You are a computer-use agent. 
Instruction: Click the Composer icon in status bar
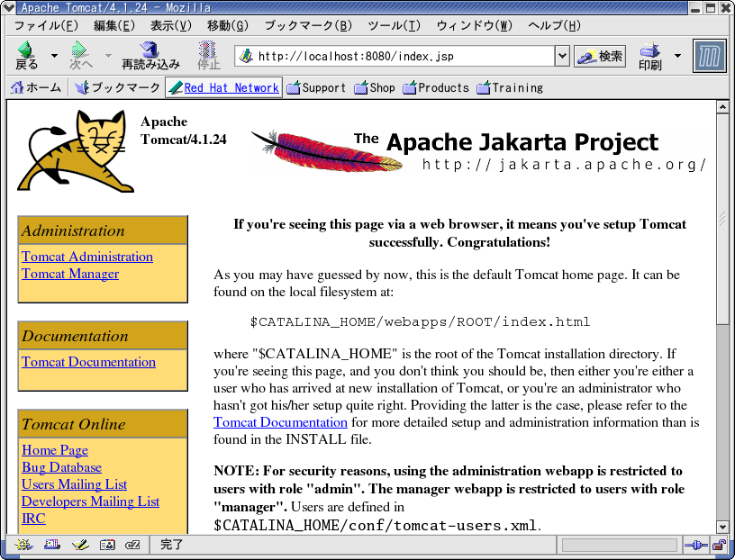(x=80, y=545)
